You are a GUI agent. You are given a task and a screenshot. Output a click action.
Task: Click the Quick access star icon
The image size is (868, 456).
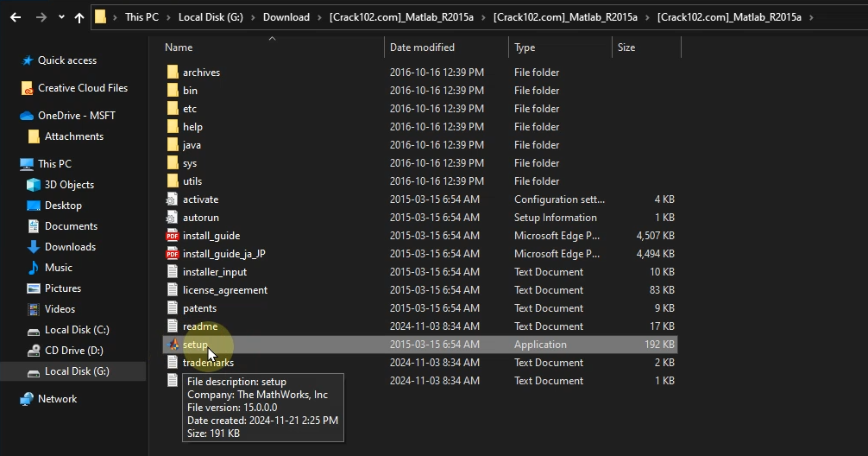pyautogui.click(x=28, y=60)
